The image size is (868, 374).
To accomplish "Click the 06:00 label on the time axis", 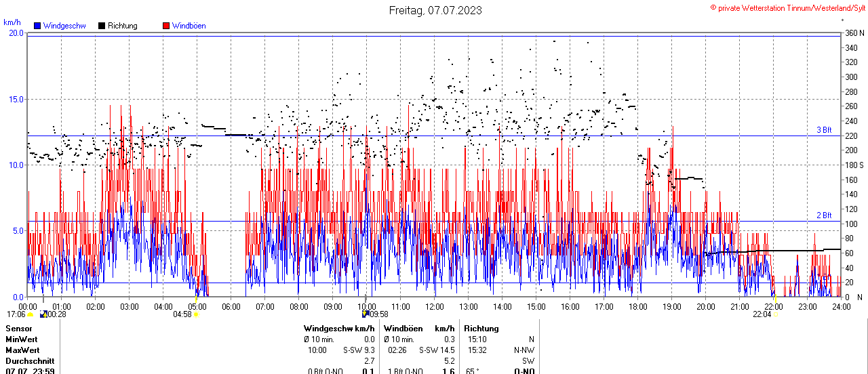I will pos(231,306).
